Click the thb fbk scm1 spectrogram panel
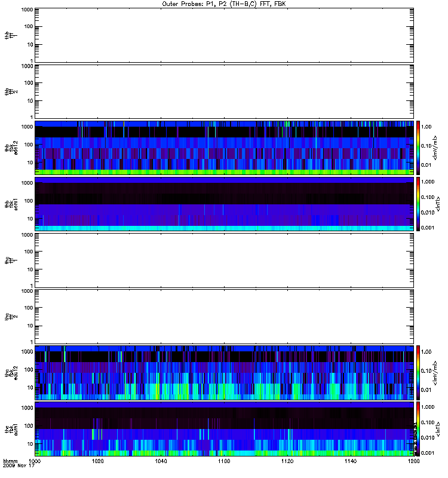The image size is (448, 478). coord(224,204)
